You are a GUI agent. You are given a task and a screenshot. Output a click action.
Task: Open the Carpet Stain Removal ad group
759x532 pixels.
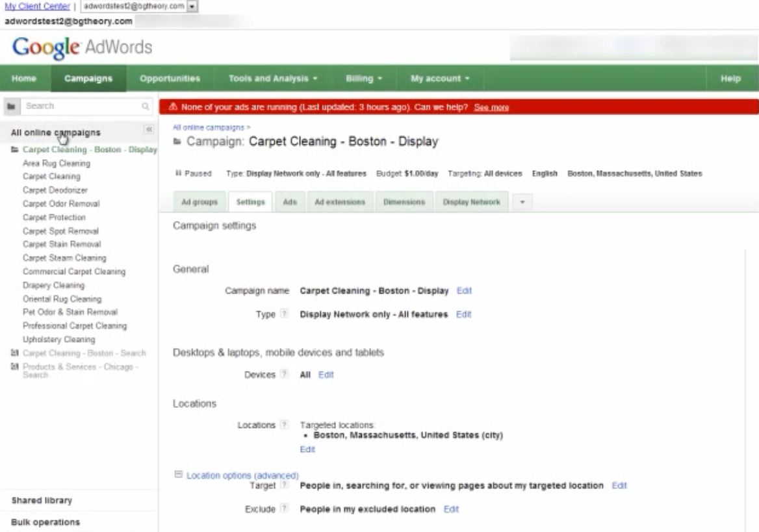[x=62, y=244]
